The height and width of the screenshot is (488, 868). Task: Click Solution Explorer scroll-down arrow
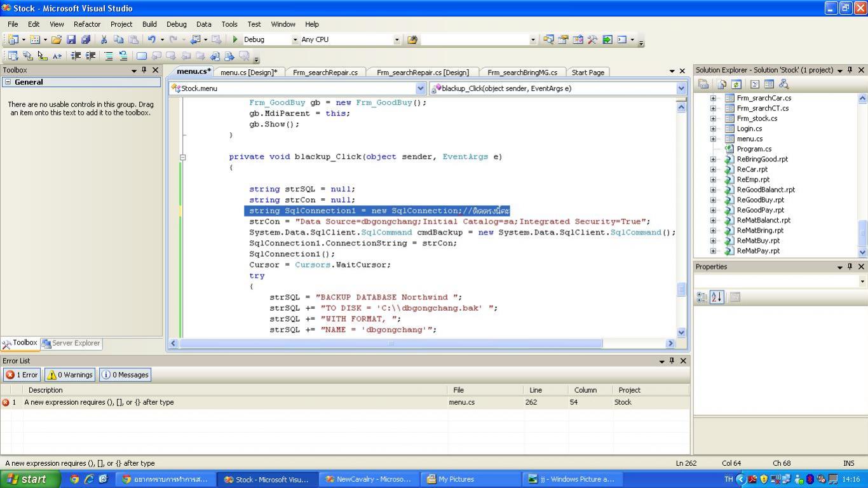pyautogui.click(x=862, y=252)
